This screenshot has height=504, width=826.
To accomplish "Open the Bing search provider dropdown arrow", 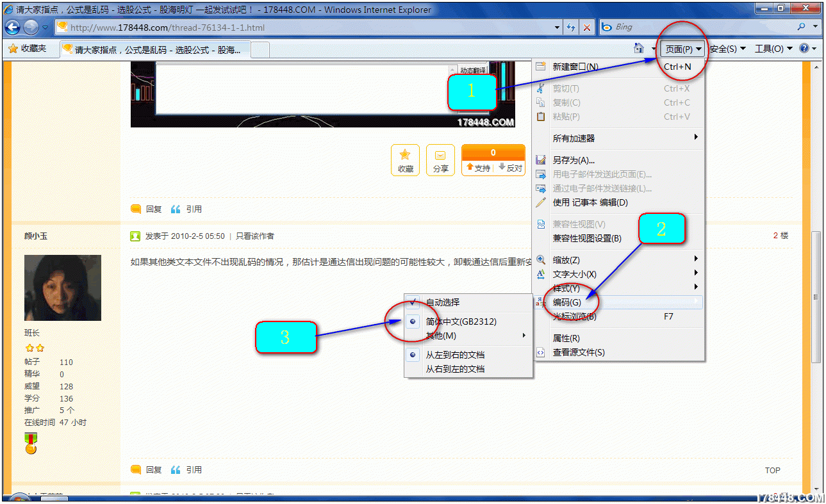I will tap(815, 27).
